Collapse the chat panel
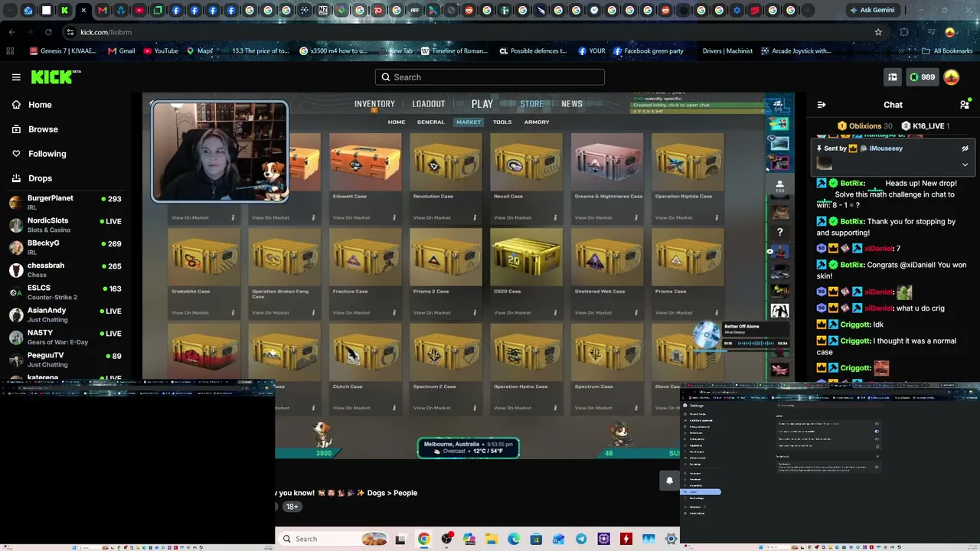Screen dimensions: 980x551 (822, 105)
